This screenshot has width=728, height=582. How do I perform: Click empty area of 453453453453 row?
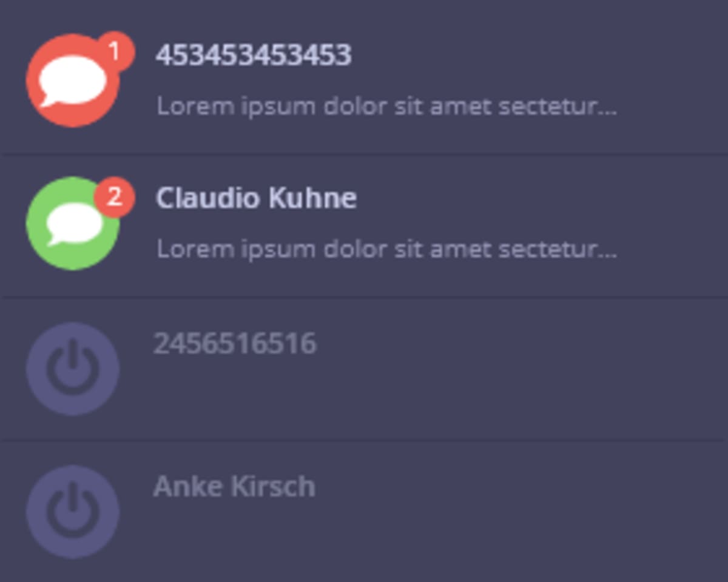tap(667, 79)
